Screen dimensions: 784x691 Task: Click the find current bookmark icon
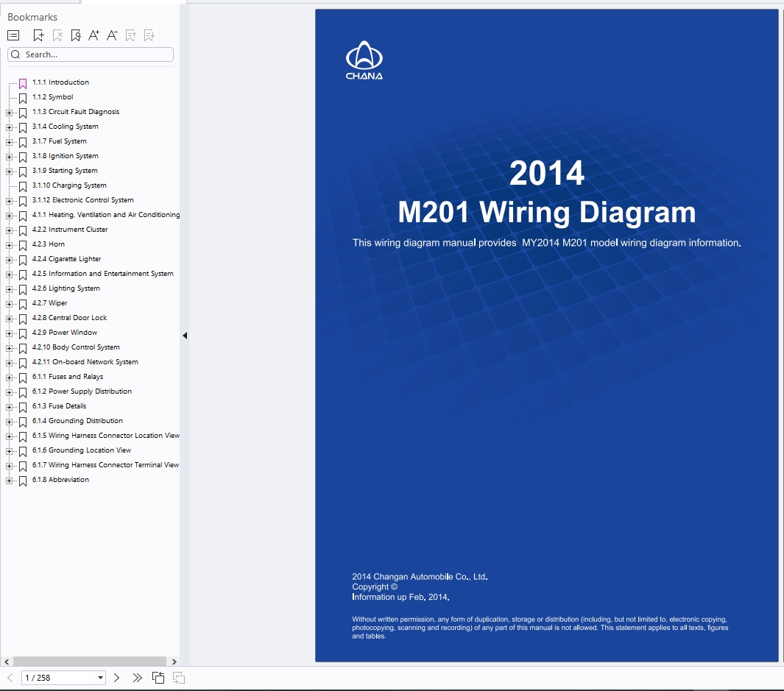[x=76, y=35]
